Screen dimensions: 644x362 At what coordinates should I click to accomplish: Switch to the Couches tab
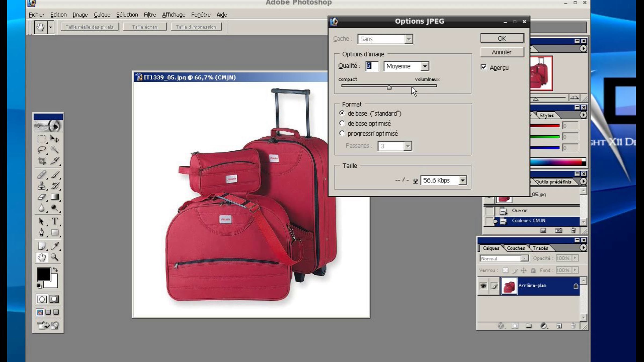(515, 248)
